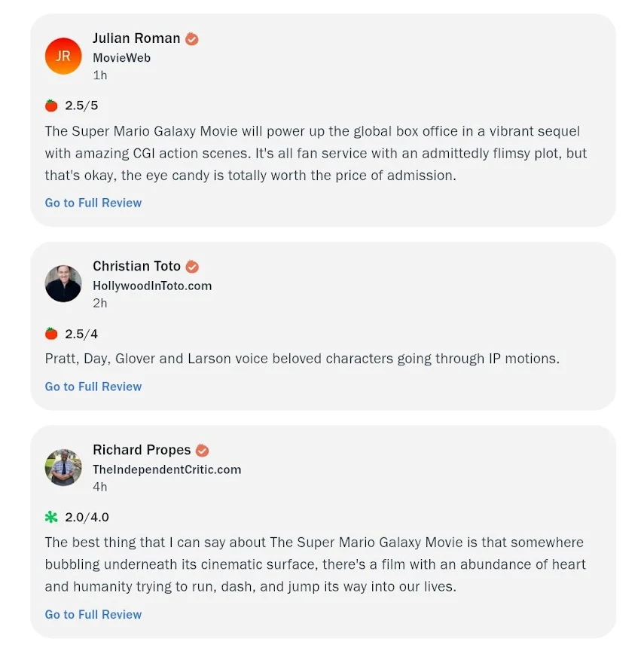Visit TheIndependentCritic.com publication link
The width and height of the screenshot is (644, 648).
(166, 469)
